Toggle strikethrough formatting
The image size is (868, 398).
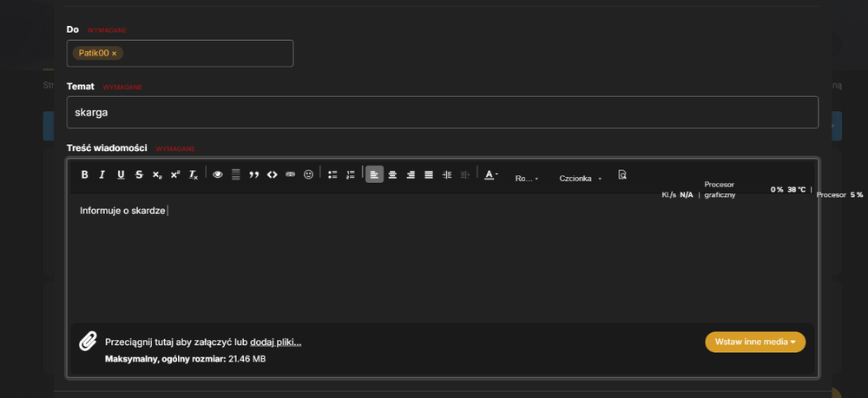point(139,174)
